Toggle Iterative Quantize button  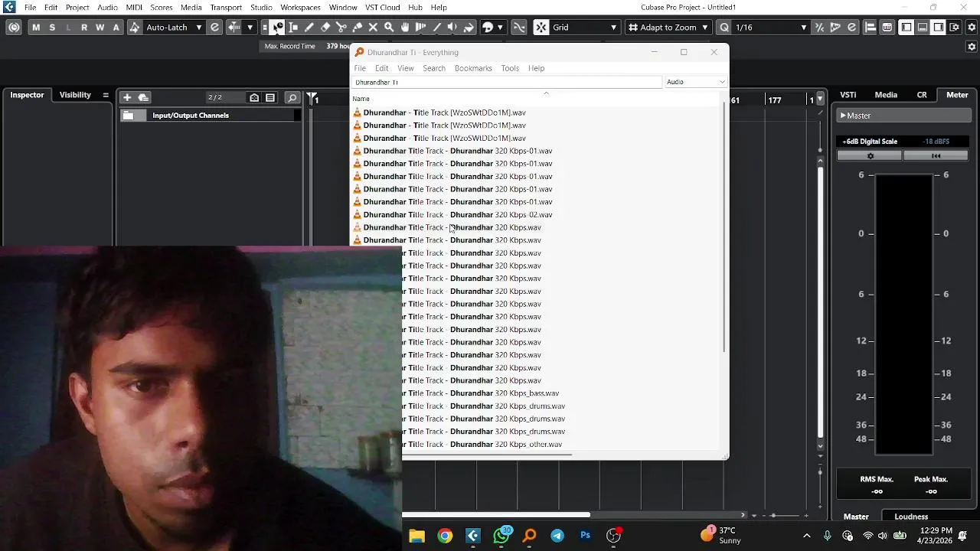[819, 27]
